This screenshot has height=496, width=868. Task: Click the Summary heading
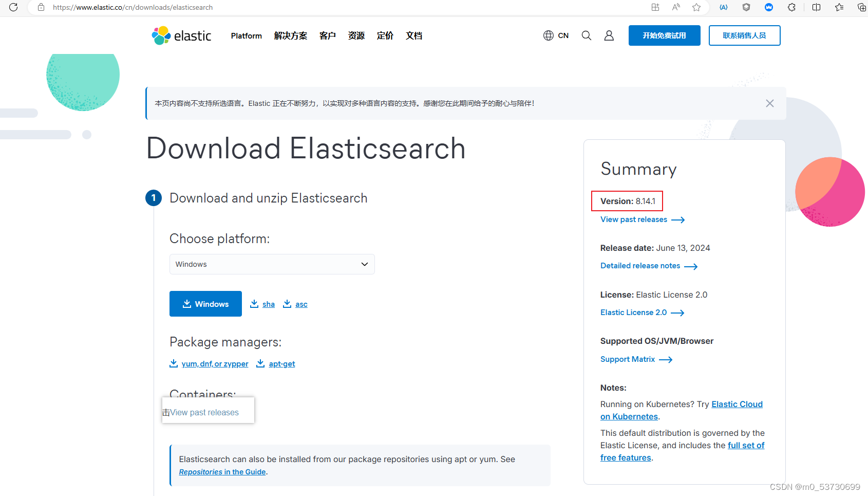[x=638, y=169]
